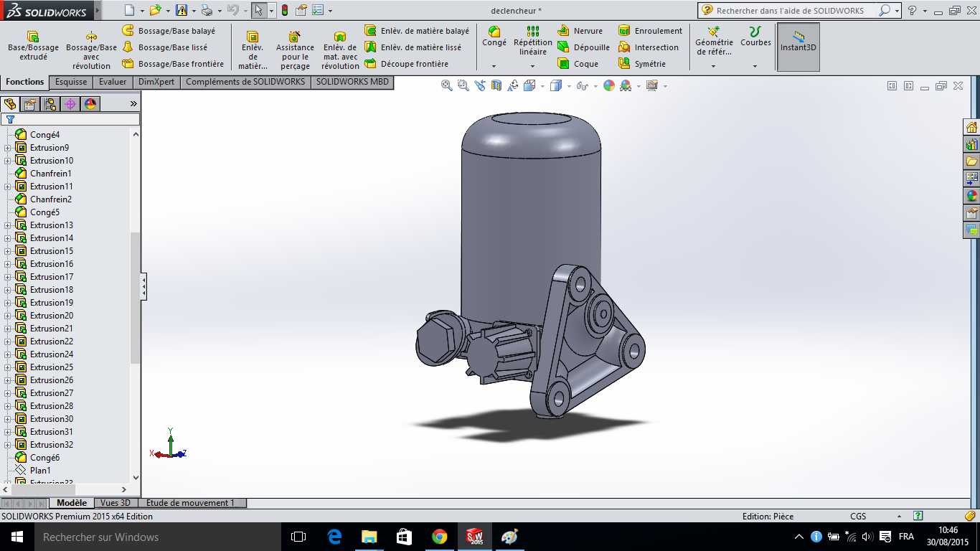The height and width of the screenshot is (551, 980).
Task: Switch to the Evaluer tab
Action: point(113,82)
